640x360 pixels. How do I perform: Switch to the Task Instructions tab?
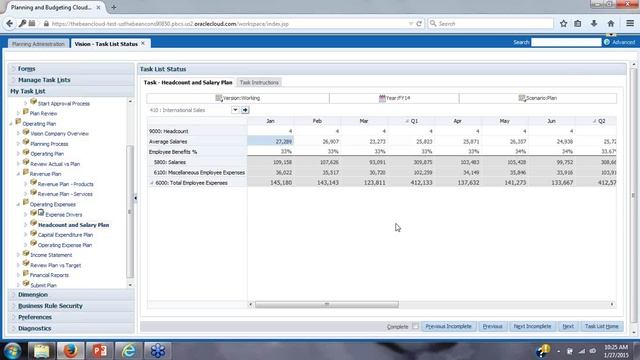point(259,82)
